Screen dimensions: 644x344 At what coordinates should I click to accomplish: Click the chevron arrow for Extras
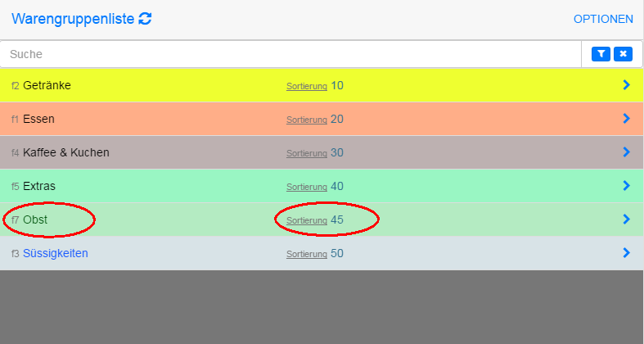point(626,185)
